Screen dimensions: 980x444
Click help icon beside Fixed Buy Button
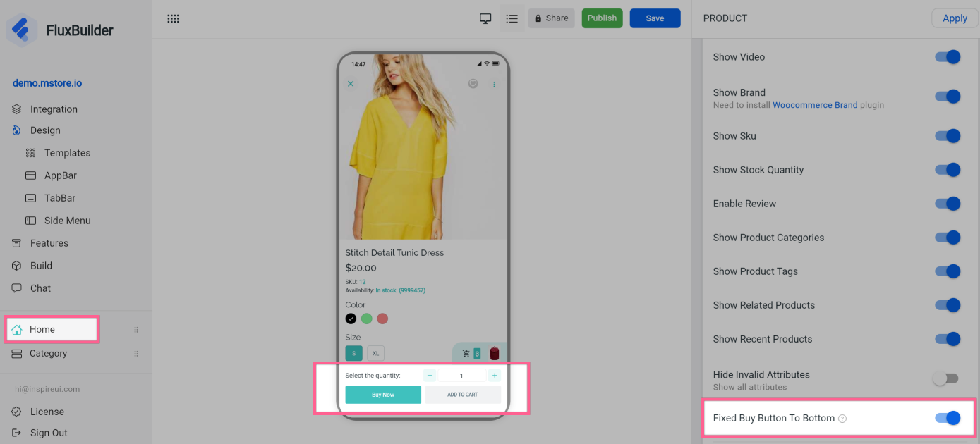(842, 419)
